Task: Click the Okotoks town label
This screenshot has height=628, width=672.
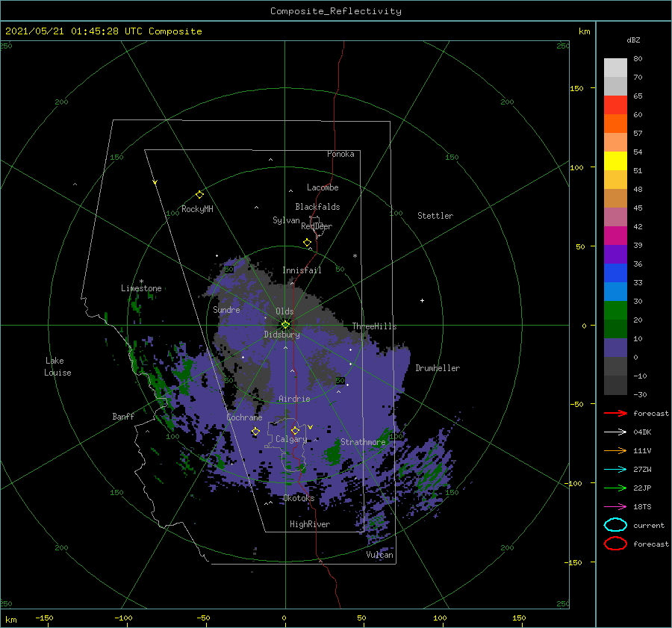Action: pos(299,497)
